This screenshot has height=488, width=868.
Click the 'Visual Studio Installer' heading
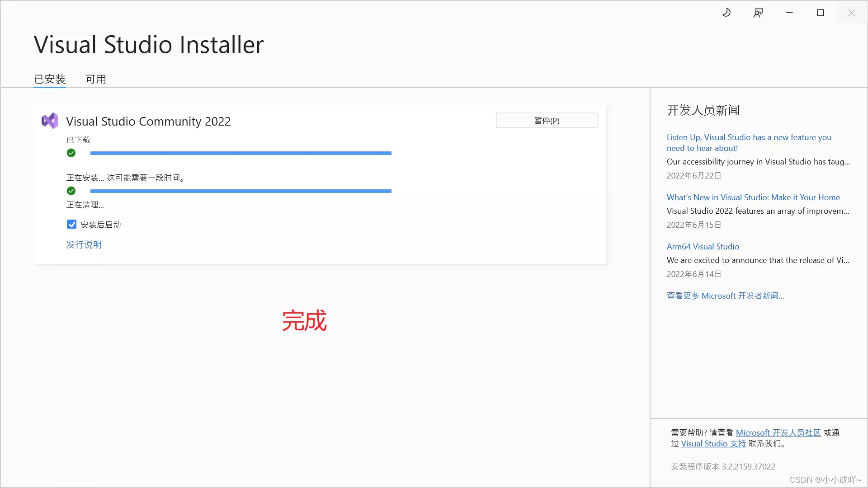[x=149, y=44]
